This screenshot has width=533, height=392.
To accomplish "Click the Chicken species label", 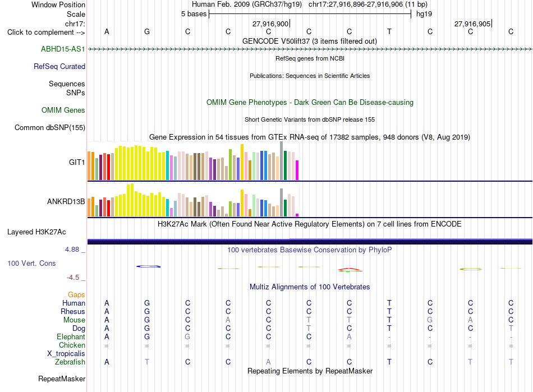I will [72, 345].
